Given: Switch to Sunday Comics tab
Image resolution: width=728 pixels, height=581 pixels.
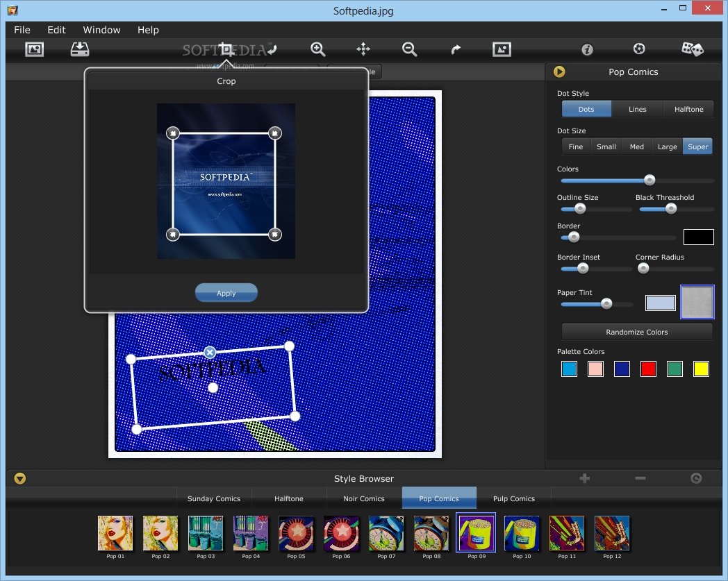Looking at the screenshot, I should (x=214, y=498).
